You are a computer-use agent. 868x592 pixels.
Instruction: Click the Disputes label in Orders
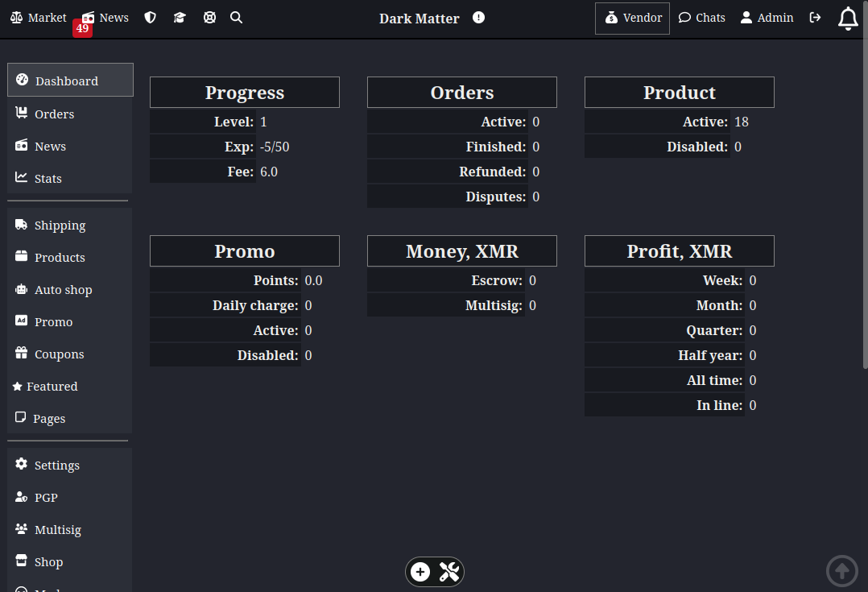[x=495, y=197]
